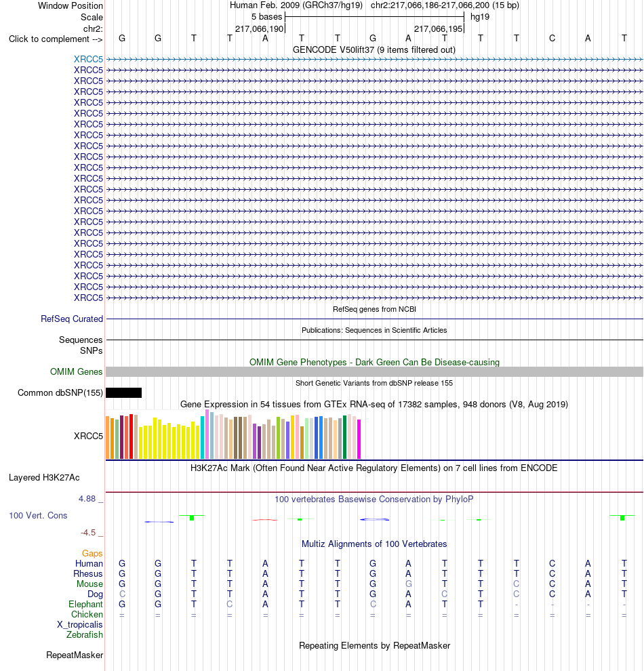Click the 'Dog' alignment row label

point(95,594)
